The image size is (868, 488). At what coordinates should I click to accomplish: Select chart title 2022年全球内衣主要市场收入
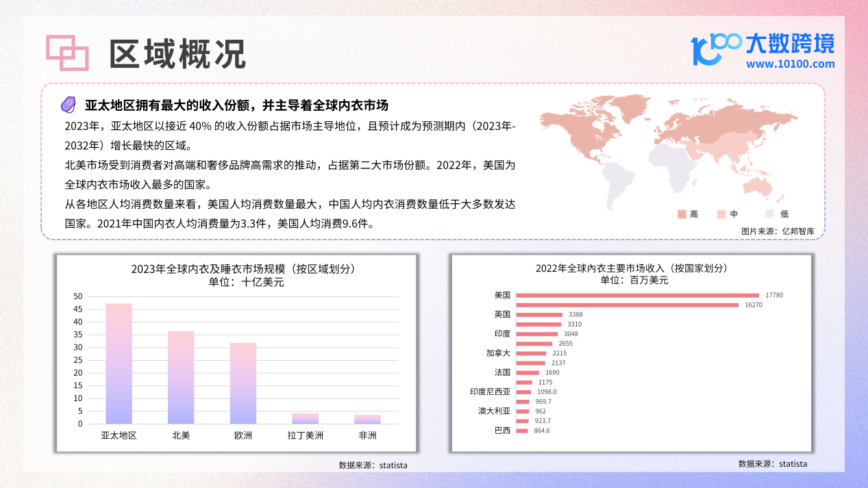[631, 268]
